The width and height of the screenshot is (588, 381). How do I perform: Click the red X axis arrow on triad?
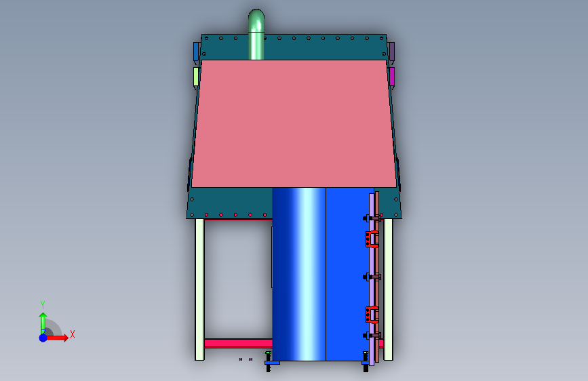click(x=57, y=338)
